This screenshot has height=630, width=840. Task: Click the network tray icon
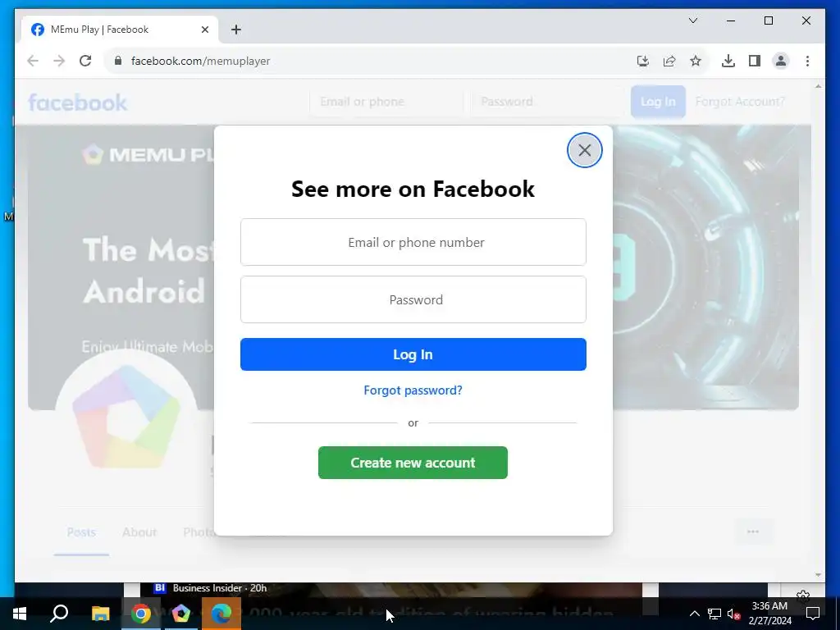(714, 614)
